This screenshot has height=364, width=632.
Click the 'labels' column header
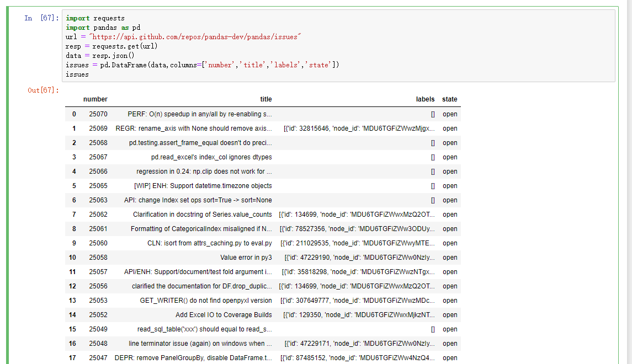(x=425, y=99)
